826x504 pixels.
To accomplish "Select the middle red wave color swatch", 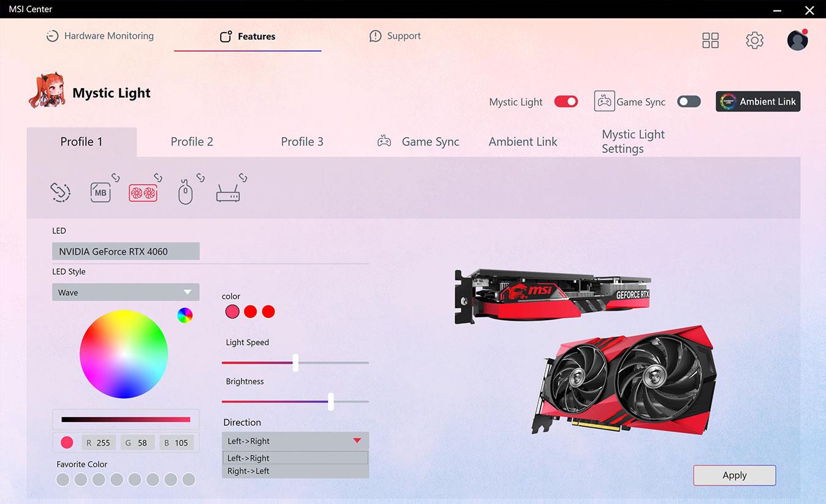I will (x=250, y=312).
